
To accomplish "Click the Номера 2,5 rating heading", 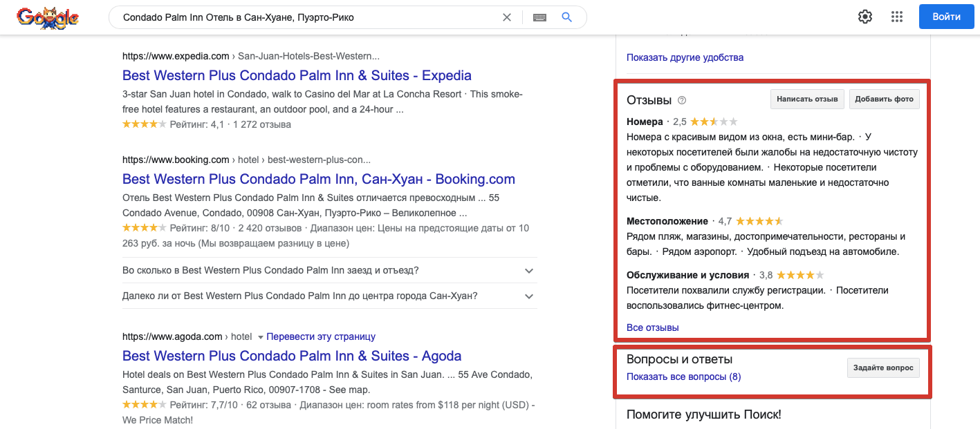I will pos(682,122).
